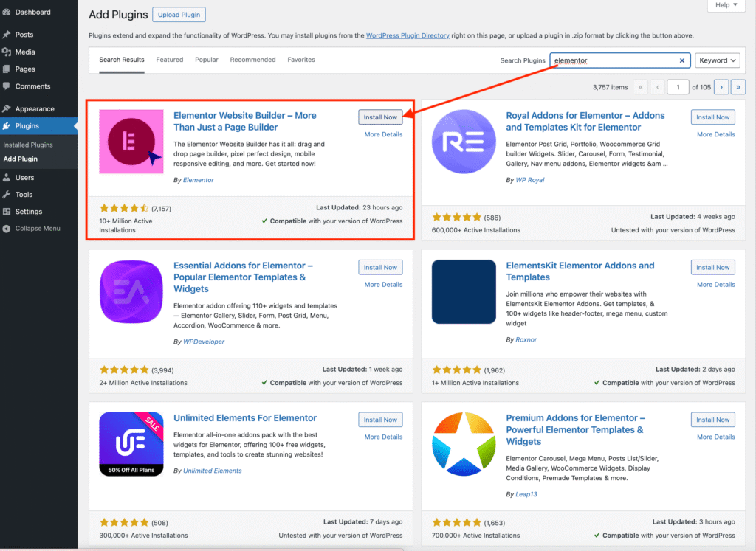Expand the Help dropdown panel

pyautogui.click(x=726, y=5)
